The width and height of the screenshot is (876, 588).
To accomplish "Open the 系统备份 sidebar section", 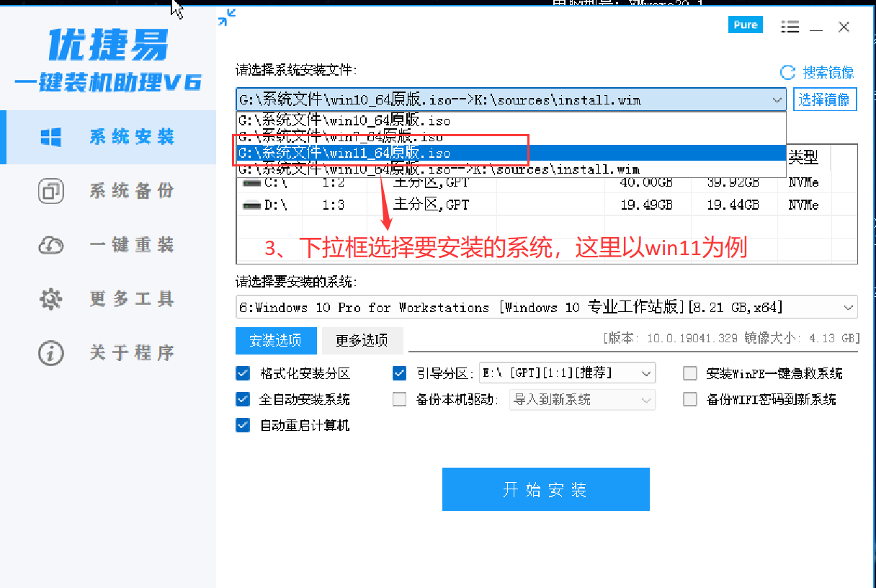I will [108, 191].
